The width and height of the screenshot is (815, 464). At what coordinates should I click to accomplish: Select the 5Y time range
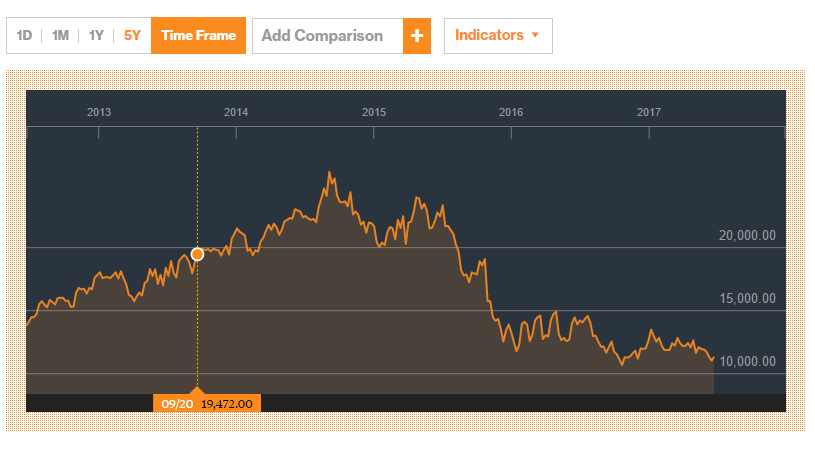point(132,36)
